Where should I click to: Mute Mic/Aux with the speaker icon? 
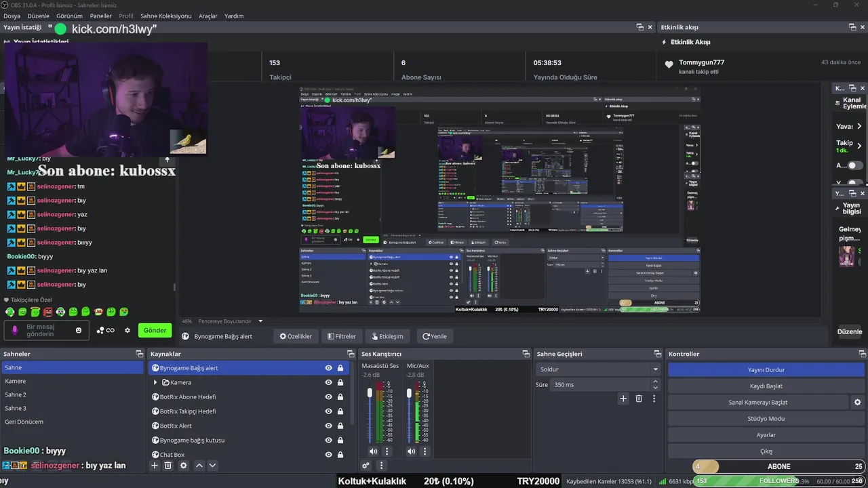pyautogui.click(x=411, y=451)
